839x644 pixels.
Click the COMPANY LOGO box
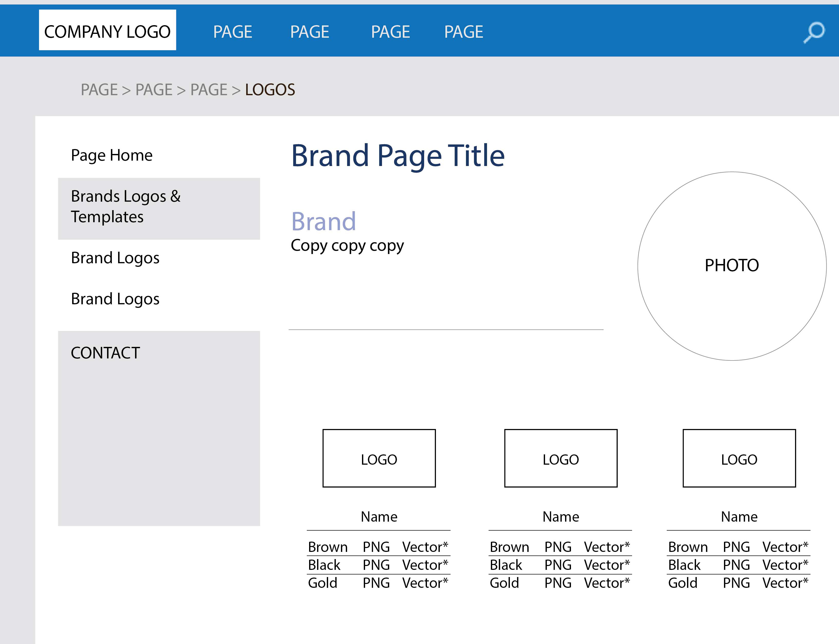point(107,30)
